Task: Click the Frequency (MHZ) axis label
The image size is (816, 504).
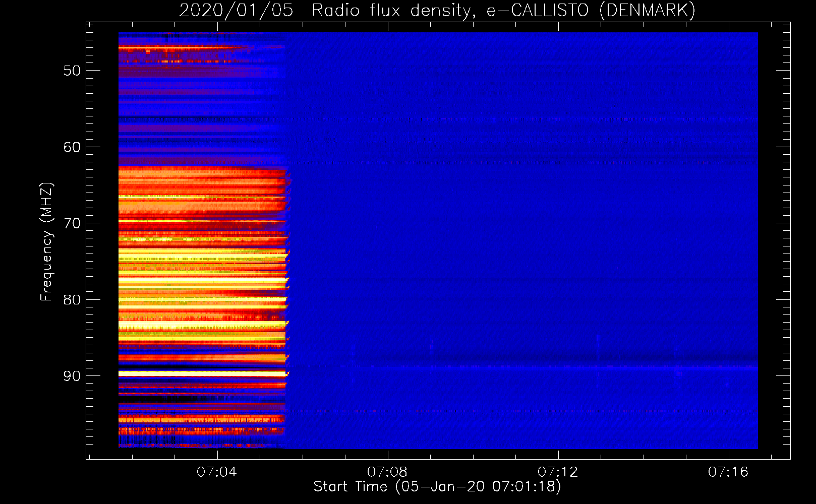Action: [x=46, y=242]
